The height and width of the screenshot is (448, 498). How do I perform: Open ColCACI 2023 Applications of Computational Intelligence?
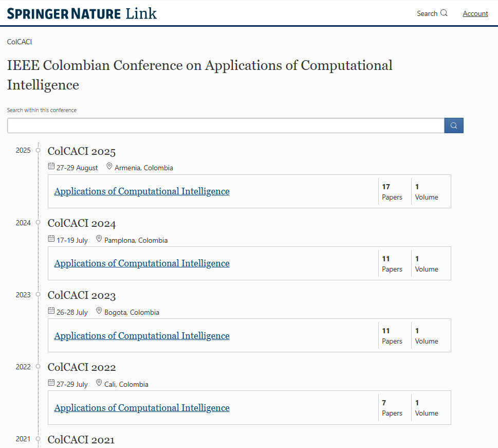[x=142, y=336]
